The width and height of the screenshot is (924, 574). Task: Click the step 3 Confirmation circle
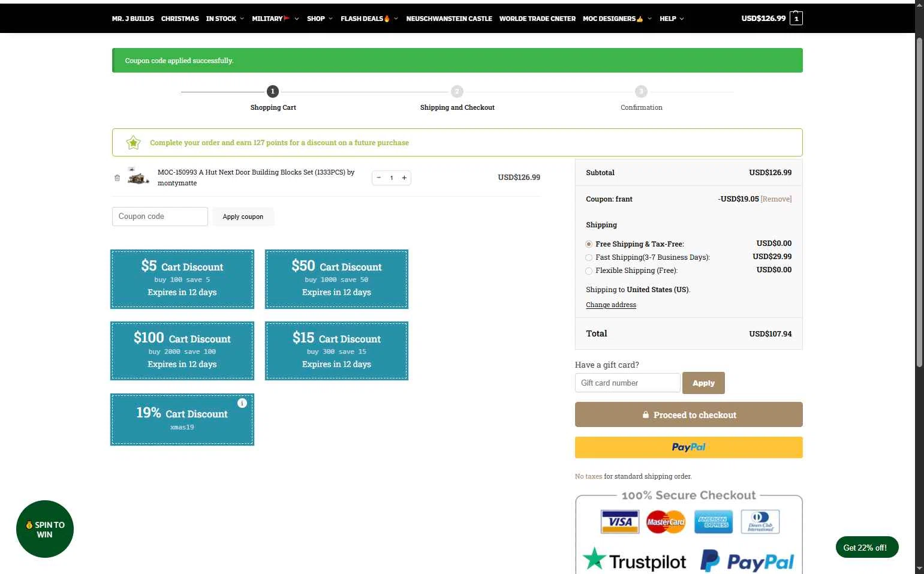(641, 91)
